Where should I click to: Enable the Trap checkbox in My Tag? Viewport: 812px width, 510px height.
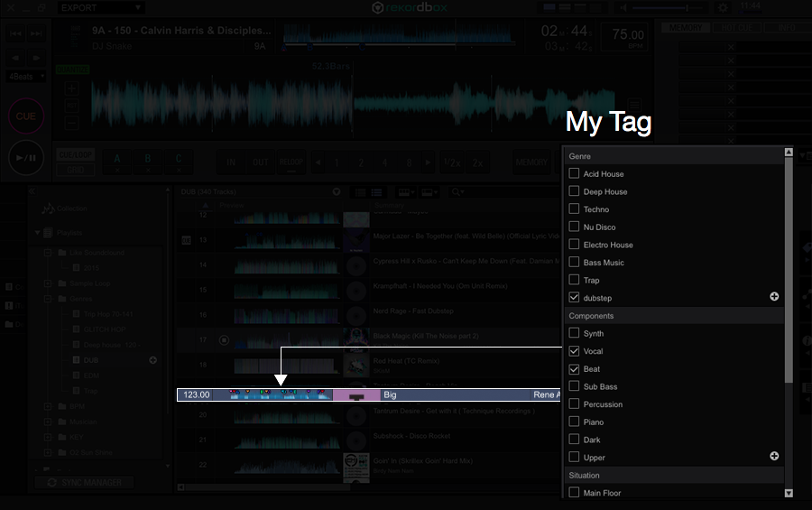[x=574, y=279]
